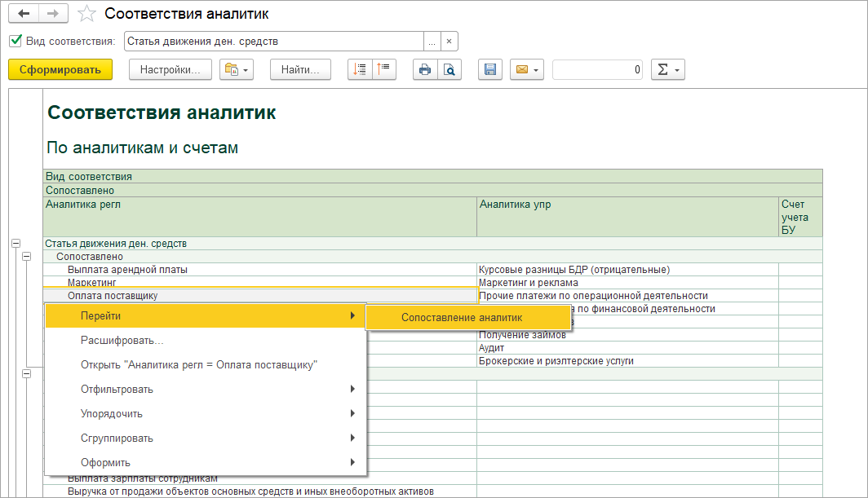Viewport: 868px width, 498px height.
Task: Open the Настройки... dialog
Action: click(x=170, y=70)
